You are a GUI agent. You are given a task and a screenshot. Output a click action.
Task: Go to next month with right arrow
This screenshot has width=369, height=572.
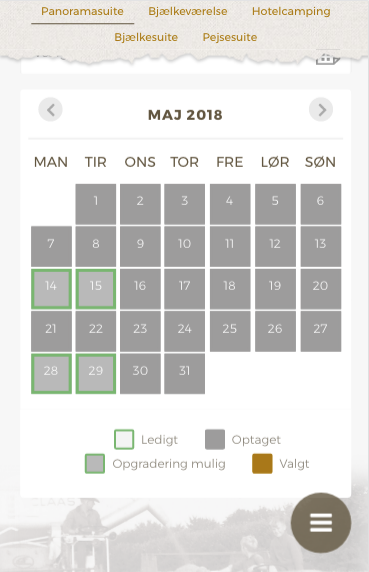pyautogui.click(x=321, y=109)
